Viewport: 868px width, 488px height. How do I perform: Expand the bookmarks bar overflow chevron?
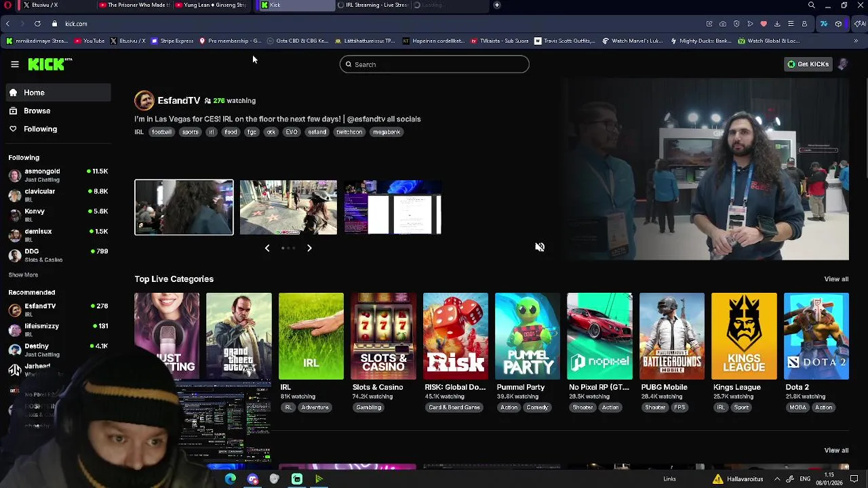point(856,41)
